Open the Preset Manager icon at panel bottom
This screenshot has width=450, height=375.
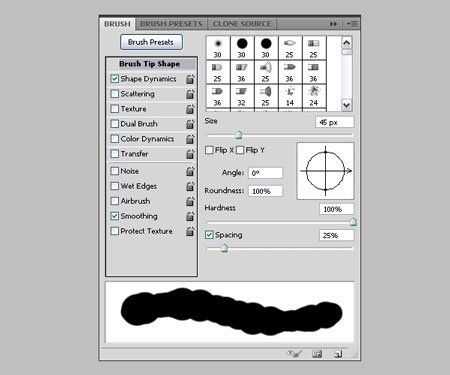(317, 354)
